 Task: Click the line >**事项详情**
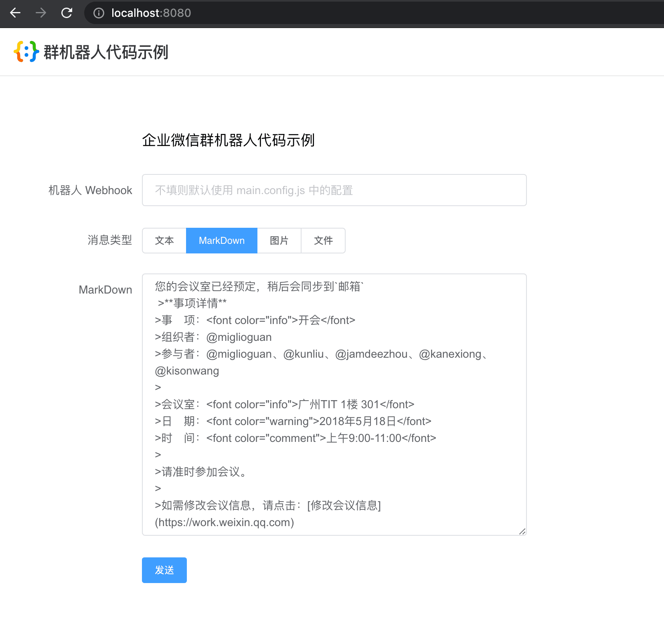[192, 304]
